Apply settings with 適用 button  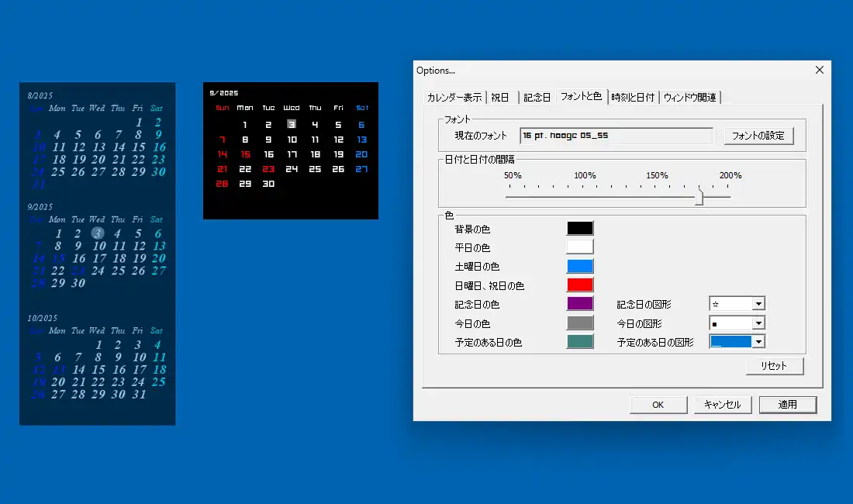[788, 405]
